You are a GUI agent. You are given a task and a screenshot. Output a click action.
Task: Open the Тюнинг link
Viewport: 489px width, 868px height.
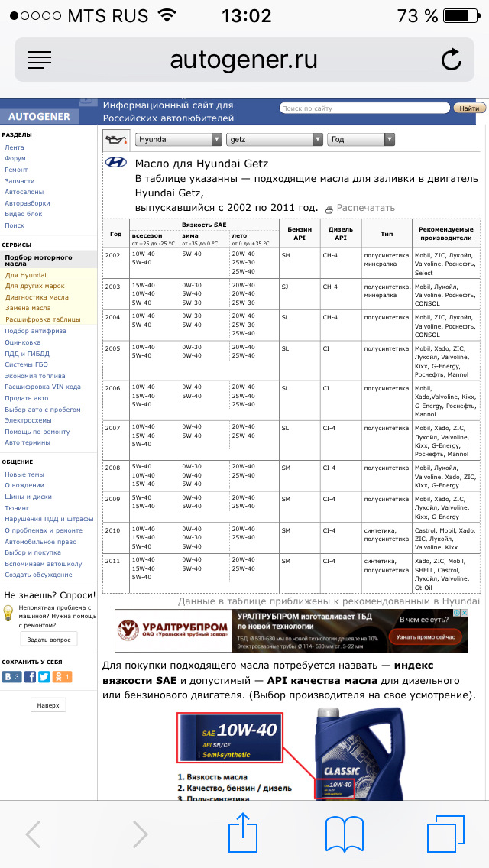(x=17, y=507)
